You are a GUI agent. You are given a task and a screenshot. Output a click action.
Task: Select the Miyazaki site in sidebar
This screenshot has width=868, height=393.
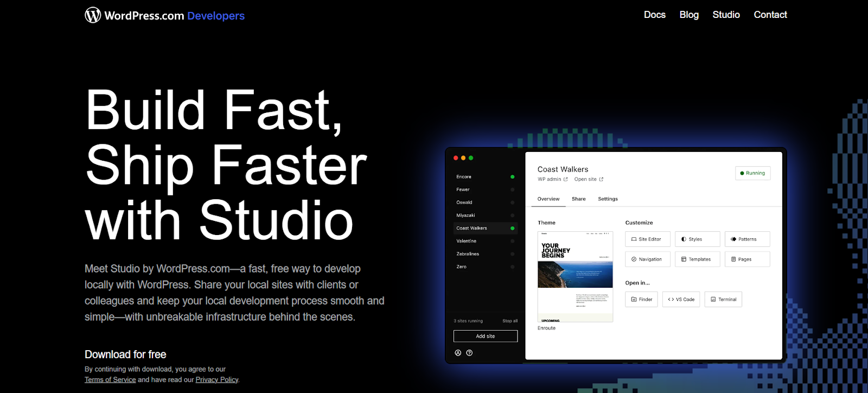pyautogui.click(x=486, y=215)
